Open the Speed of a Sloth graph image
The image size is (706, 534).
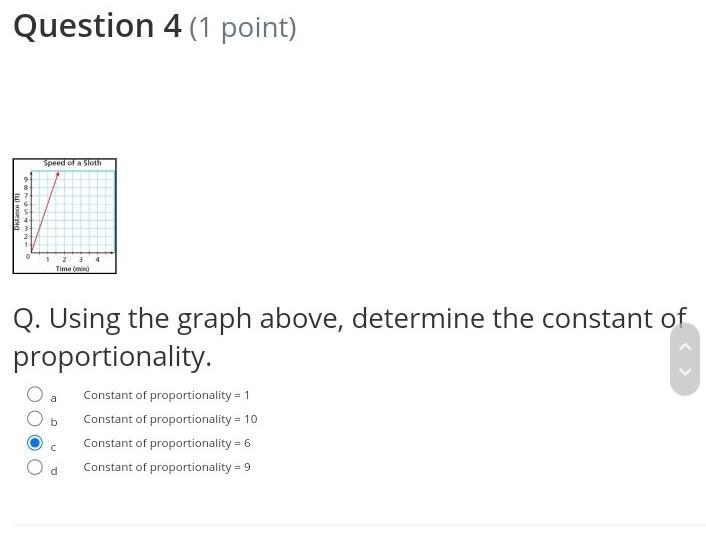(x=64, y=216)
